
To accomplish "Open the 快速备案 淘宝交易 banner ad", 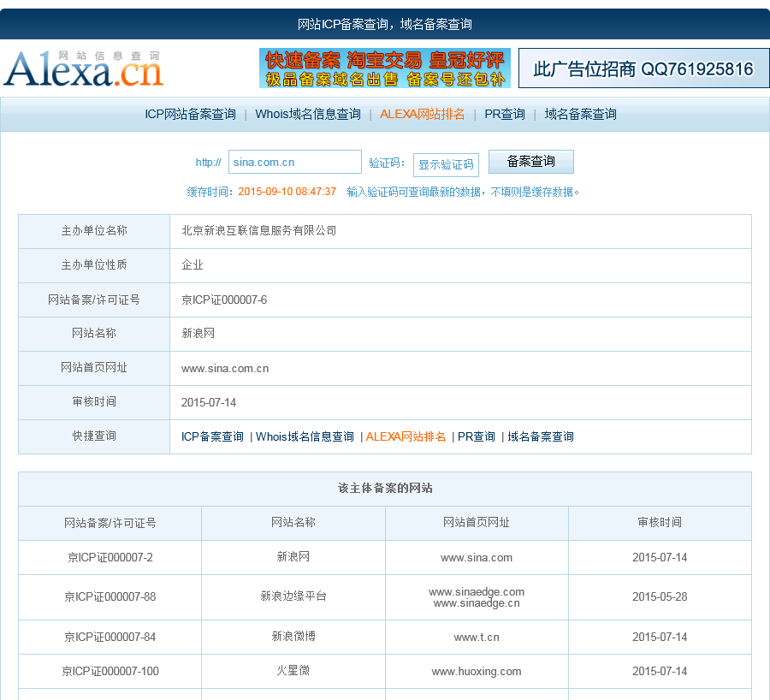I will 384,68.
